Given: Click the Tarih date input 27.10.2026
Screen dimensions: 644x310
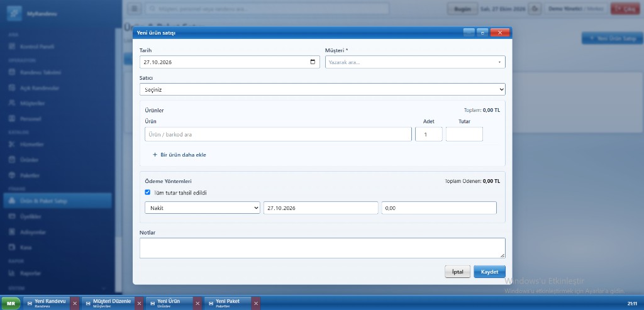Looking at the screenshot, I should pos(230,62).
